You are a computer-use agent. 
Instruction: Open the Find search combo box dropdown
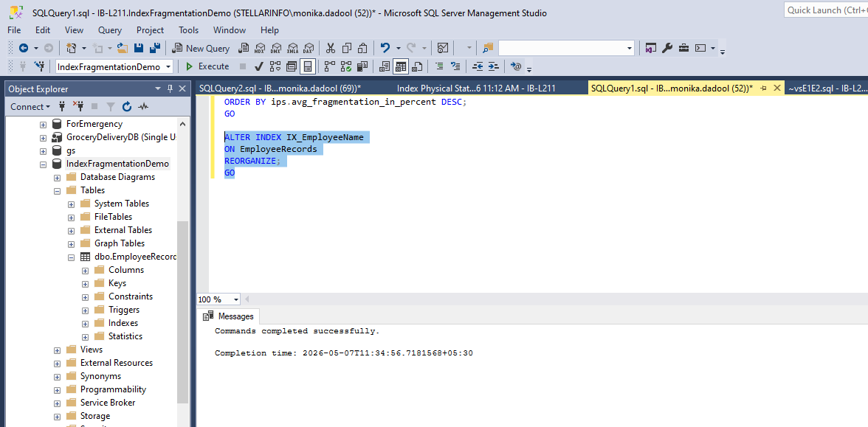tap(630, 48)
